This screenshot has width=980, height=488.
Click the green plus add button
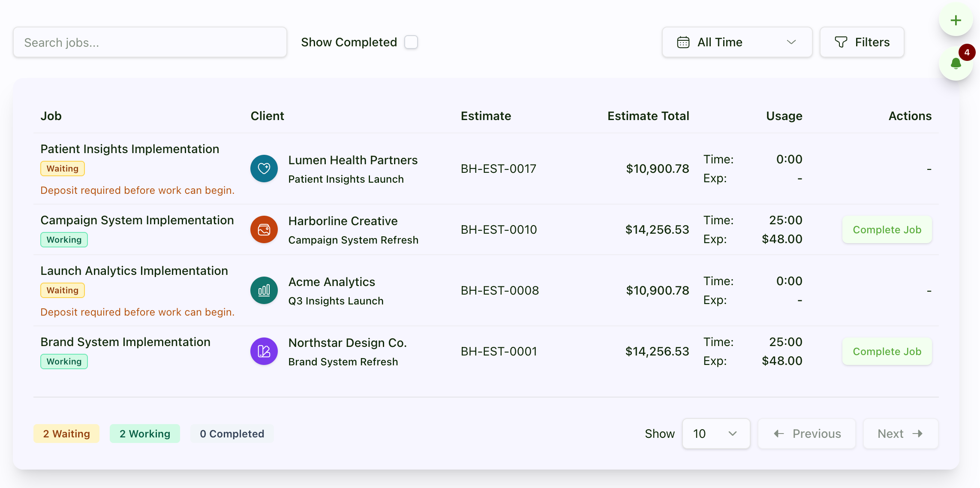point(956,20)
